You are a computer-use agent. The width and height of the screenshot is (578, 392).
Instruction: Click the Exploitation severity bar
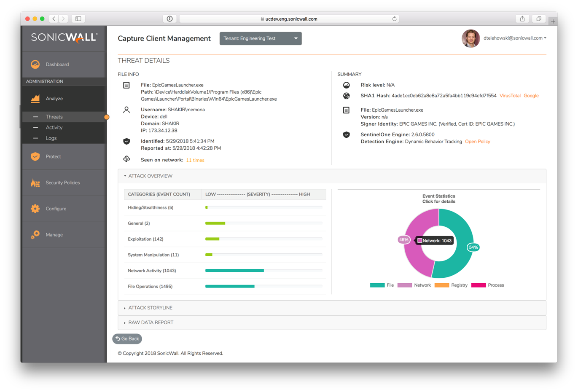[x=212, y=239]
